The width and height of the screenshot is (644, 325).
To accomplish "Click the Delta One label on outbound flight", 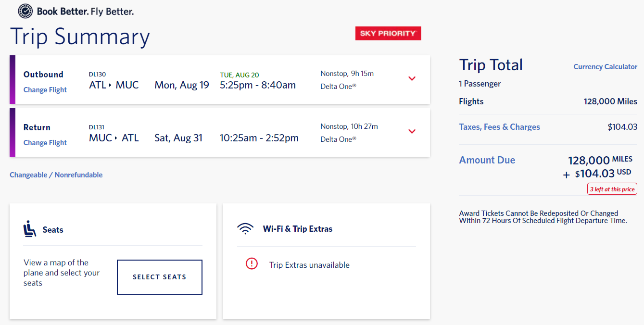I will point(338,87).
